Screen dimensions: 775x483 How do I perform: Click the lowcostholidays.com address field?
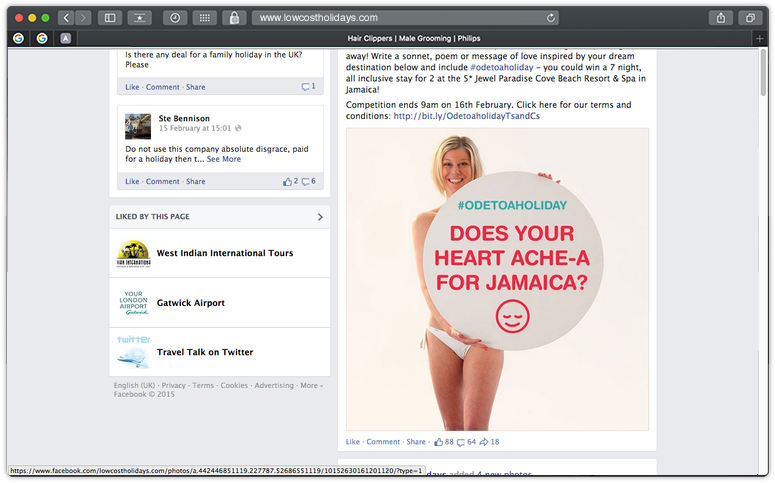click(405, 18)
